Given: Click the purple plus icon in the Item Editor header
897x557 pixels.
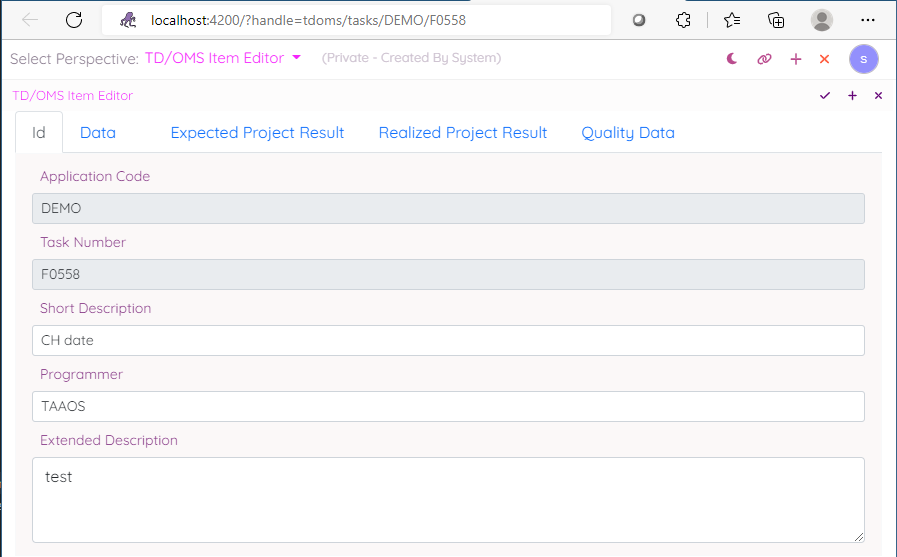Looking at the screenshot, I should point(852,96).
